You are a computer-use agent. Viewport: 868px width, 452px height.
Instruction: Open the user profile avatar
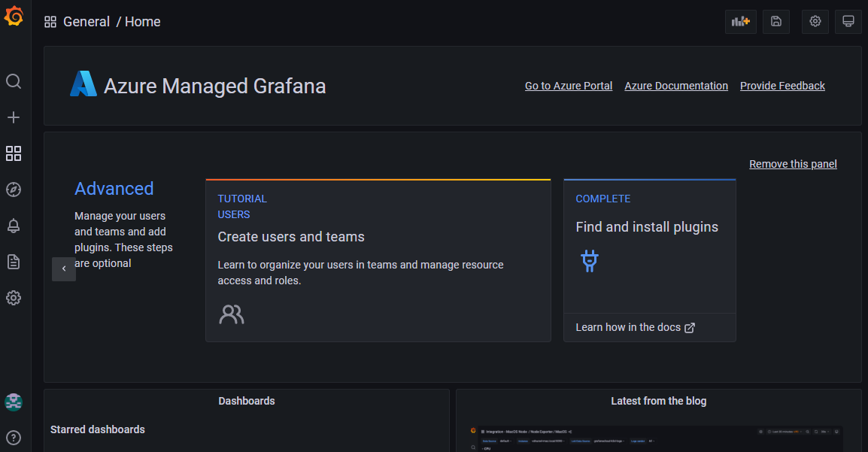(14, 402)
